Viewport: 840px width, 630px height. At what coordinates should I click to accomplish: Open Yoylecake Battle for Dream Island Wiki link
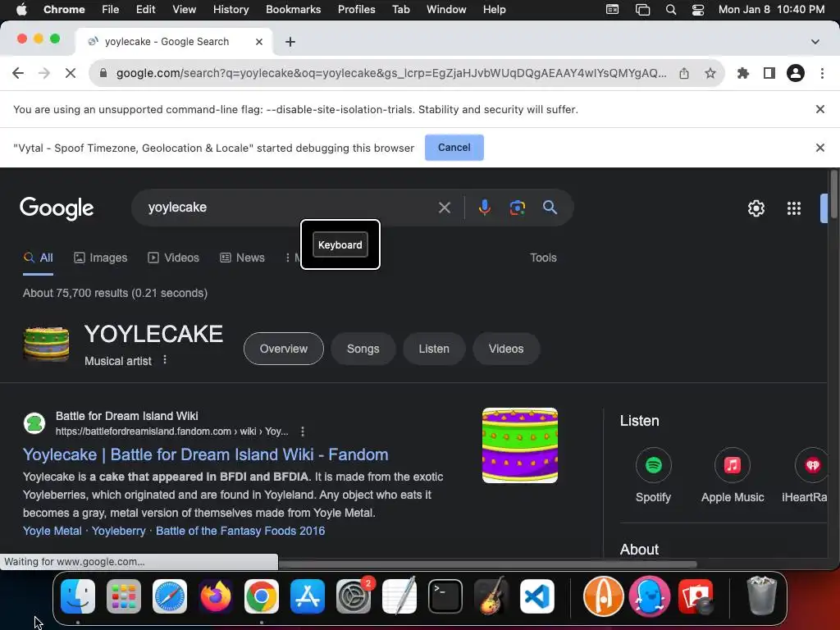point(205,454)
